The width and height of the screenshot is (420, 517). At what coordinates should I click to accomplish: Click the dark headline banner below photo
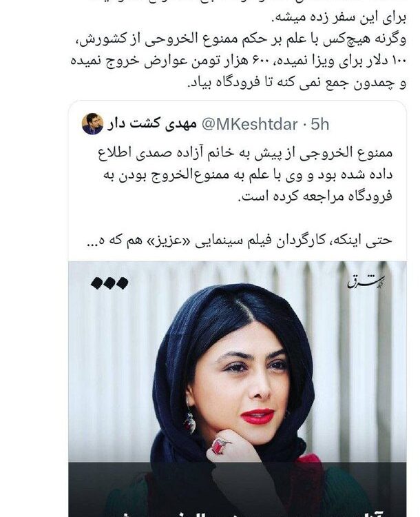(x=238, y=489)
